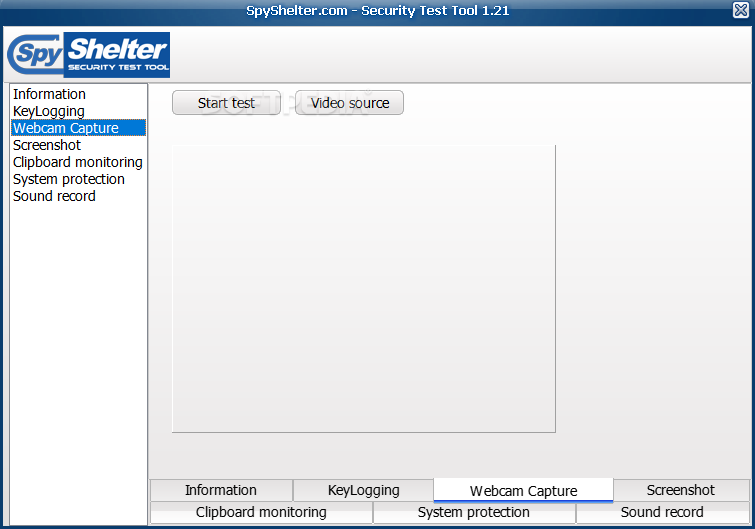Choose System protection in the sidebar

click(78, 179)
